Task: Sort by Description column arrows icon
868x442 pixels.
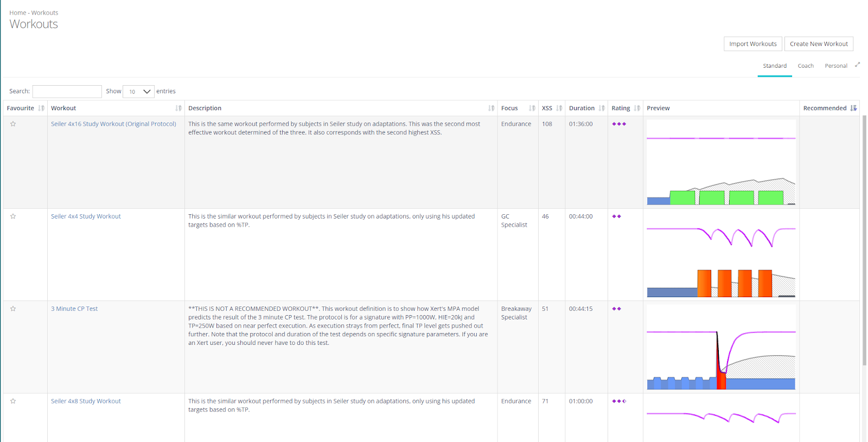Action: (x=491, y=108)
